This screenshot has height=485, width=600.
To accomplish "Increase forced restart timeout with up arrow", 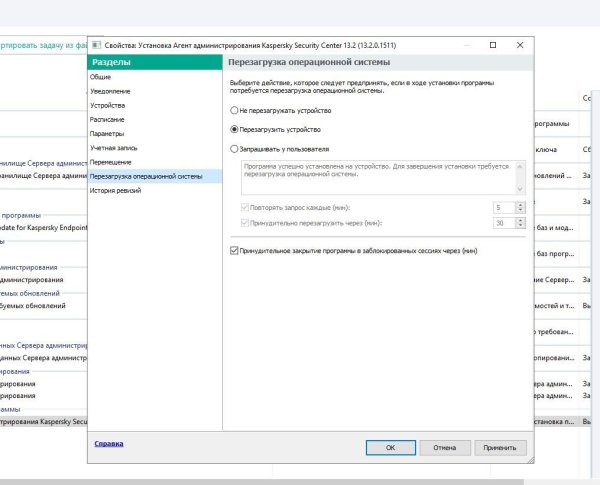I will click(520, 220).
